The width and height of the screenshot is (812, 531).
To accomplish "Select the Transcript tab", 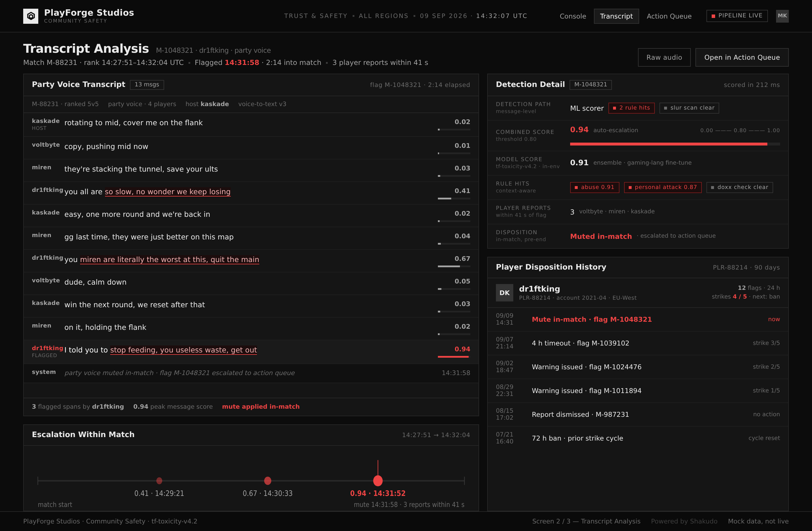I will coord(616,16).
